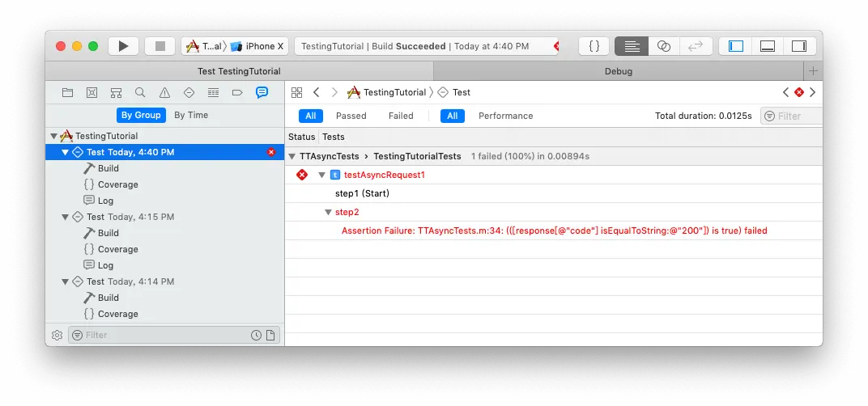Viewport: 868px width, 406px height.
Task: Open the Test TestingTutorial tab
Action: (239, 71)
